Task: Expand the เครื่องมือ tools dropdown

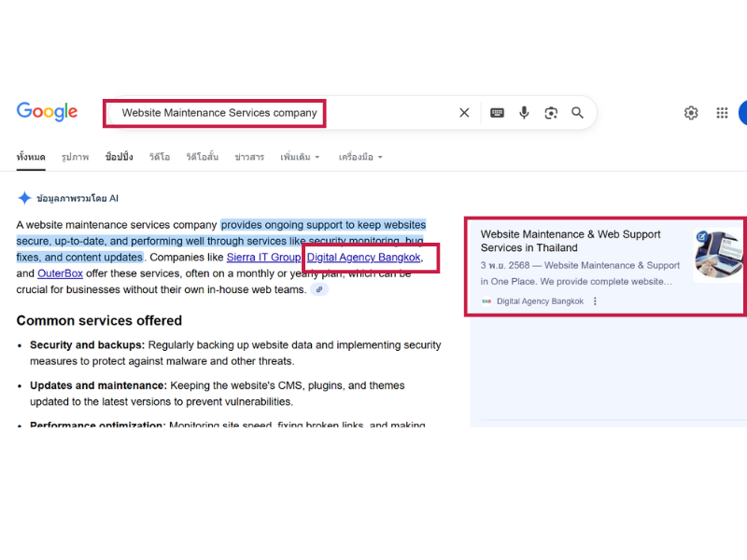Action: click(360, 157)
